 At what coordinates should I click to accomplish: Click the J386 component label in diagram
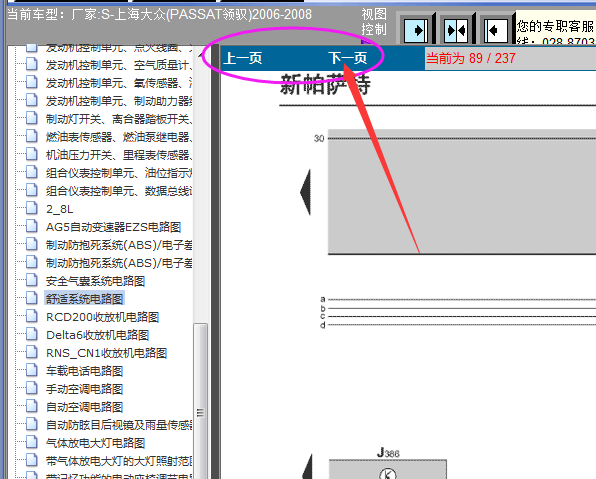pos(388,452)
